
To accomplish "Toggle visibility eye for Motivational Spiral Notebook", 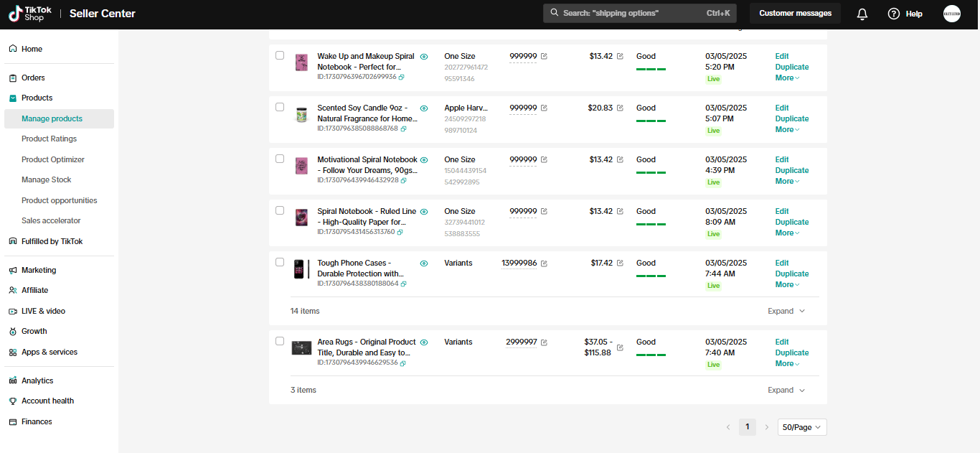I will pos(424,160).
